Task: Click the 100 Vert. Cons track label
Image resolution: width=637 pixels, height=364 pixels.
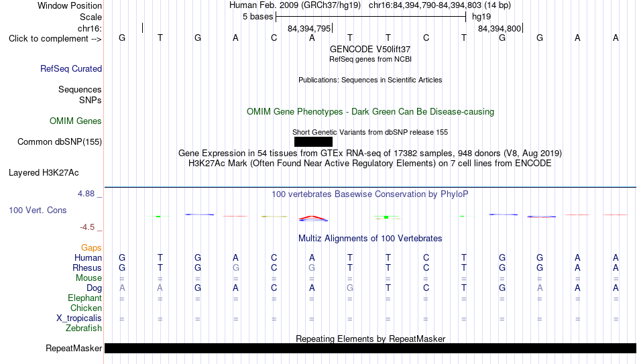Action: click(38, 210)
